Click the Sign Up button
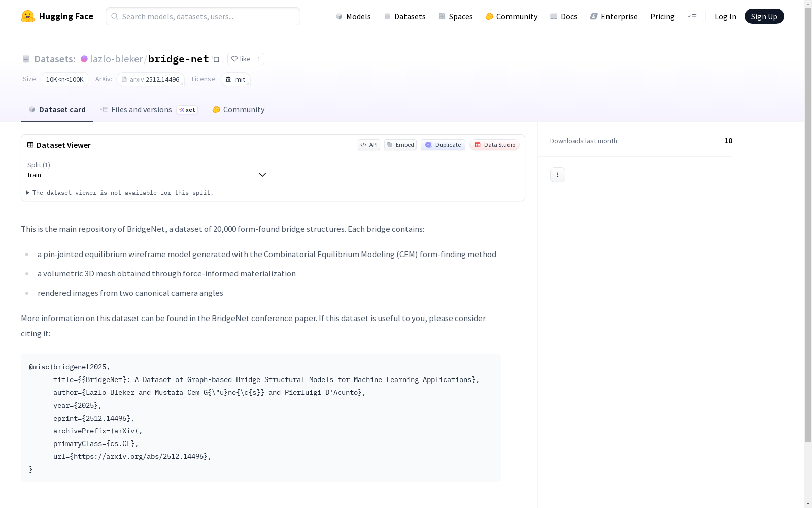 click(764, 16)
